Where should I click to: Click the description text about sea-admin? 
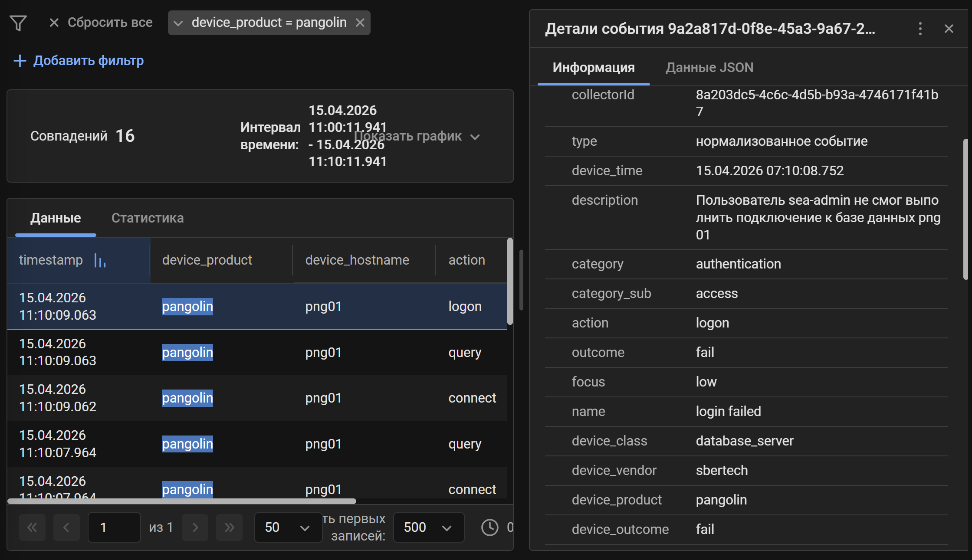click(818, 217)
